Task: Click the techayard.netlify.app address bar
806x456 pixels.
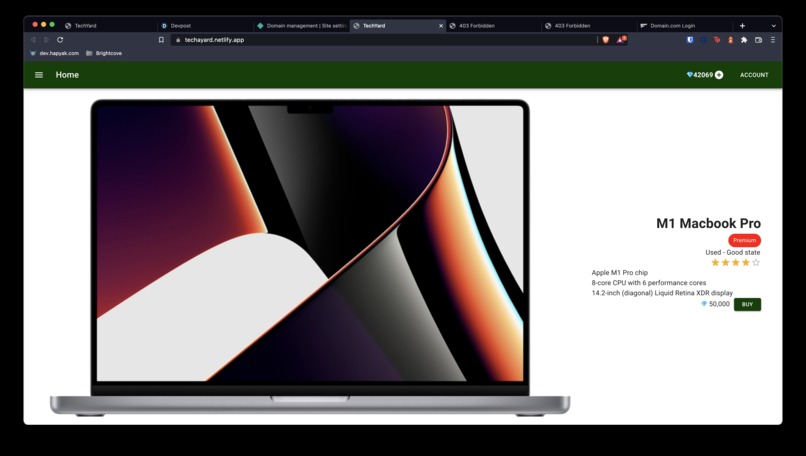Action: [x=383, y=40]
